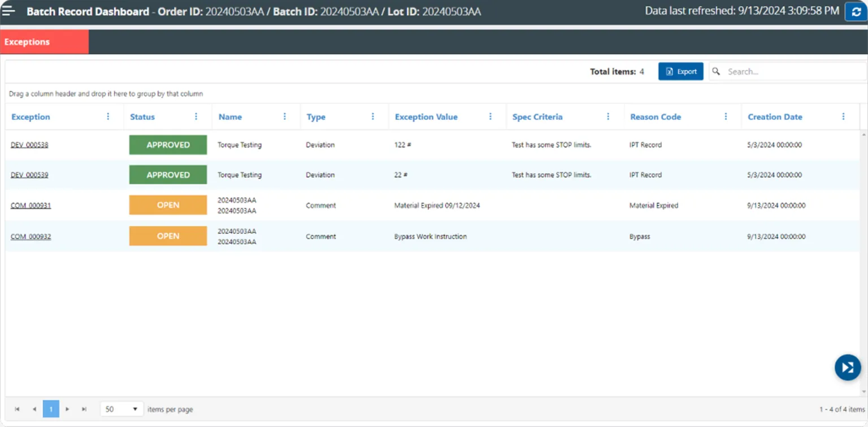868x427 pixels.
Task: Click the search magnifier icon
Action: click(716, 71)
